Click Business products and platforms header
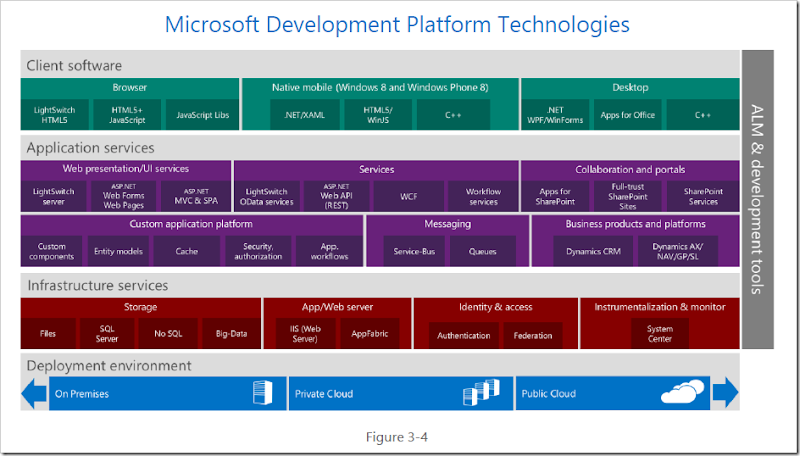800x456 pixels. 635,224
